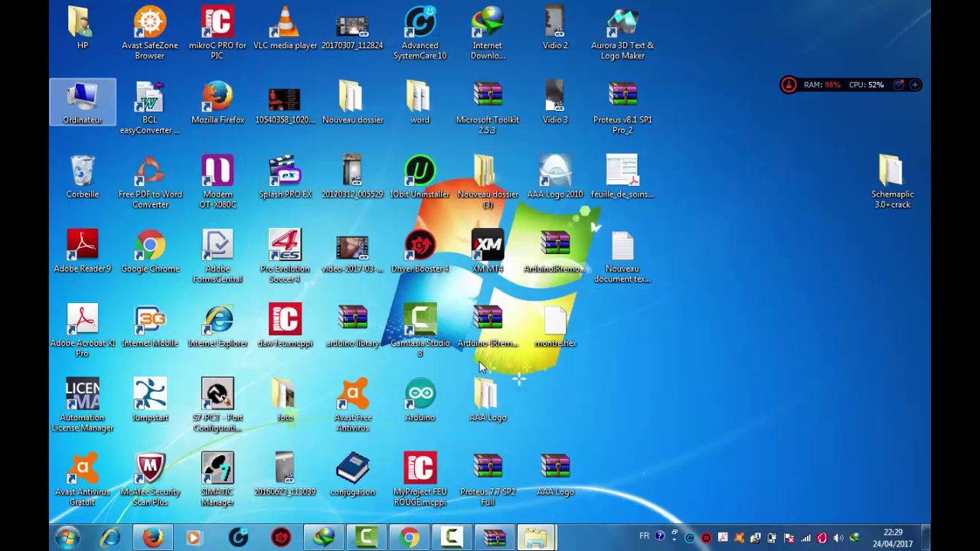Launch Mozilla Firefox from the desktop icon

(x=217, y=103)
